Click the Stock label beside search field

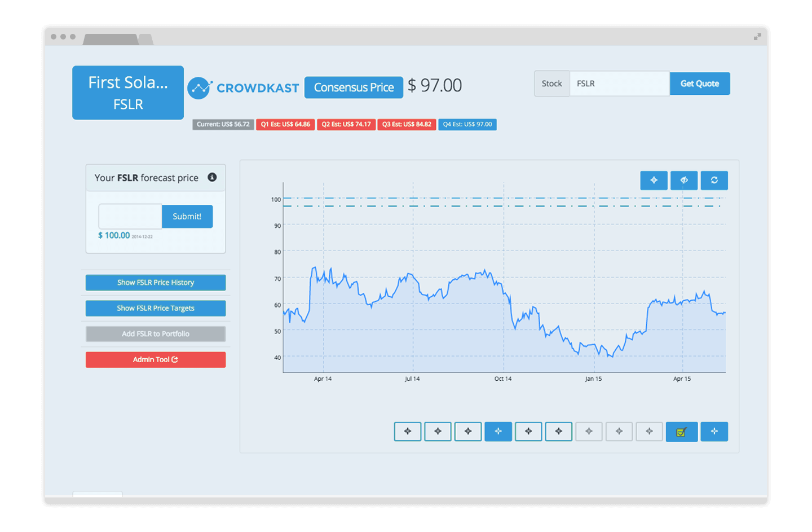coord(552,83)
